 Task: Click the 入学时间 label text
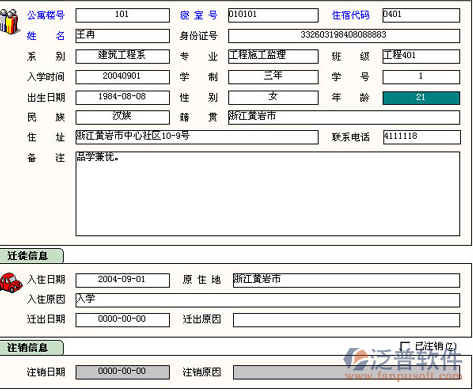(46, 77)
